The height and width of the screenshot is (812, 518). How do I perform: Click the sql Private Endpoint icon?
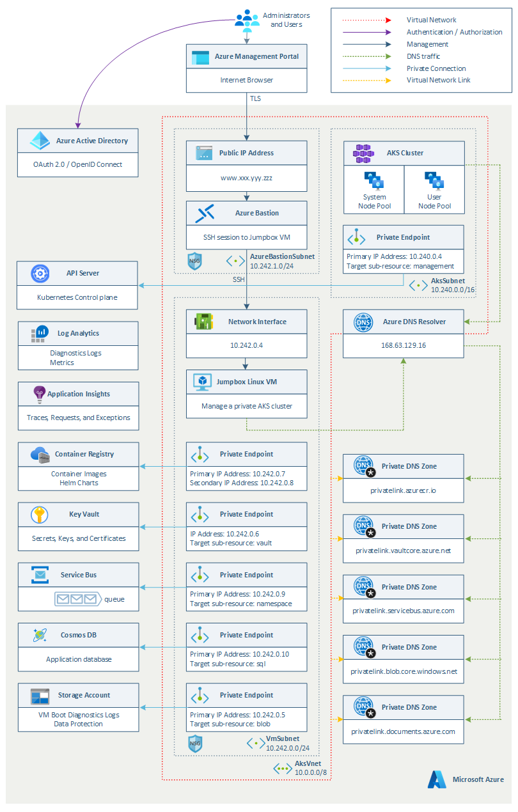coord(200,636)
